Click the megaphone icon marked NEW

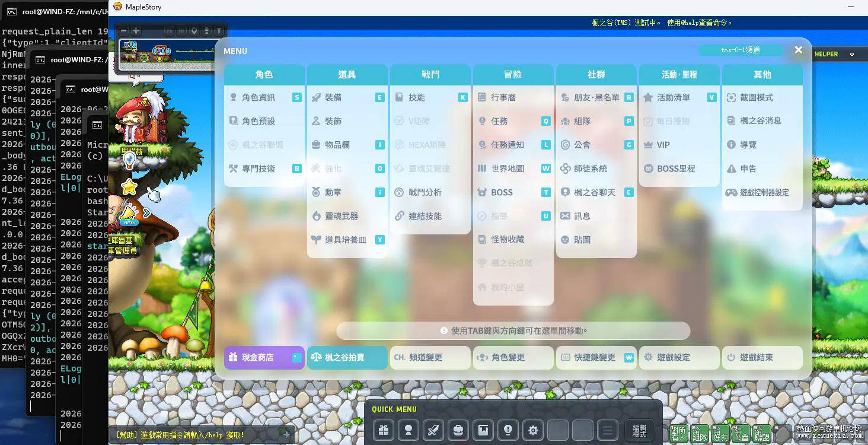click(x=129, y=214)
